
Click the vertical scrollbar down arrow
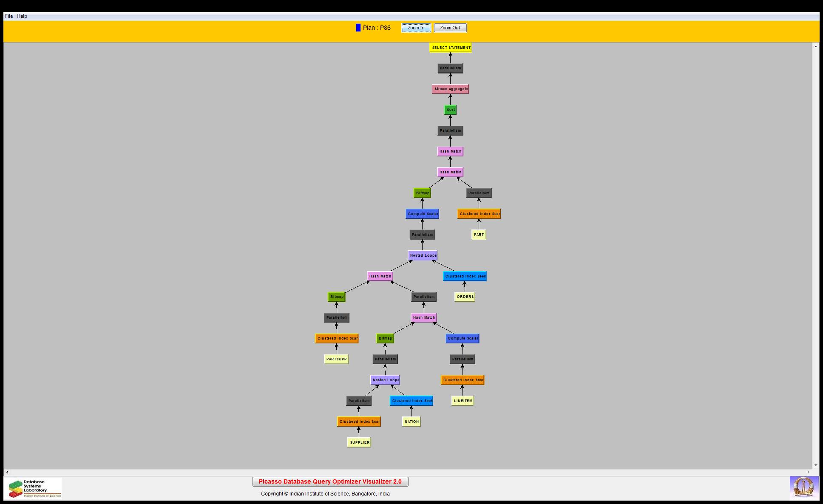pyautogui.click(x=815, y=465)
